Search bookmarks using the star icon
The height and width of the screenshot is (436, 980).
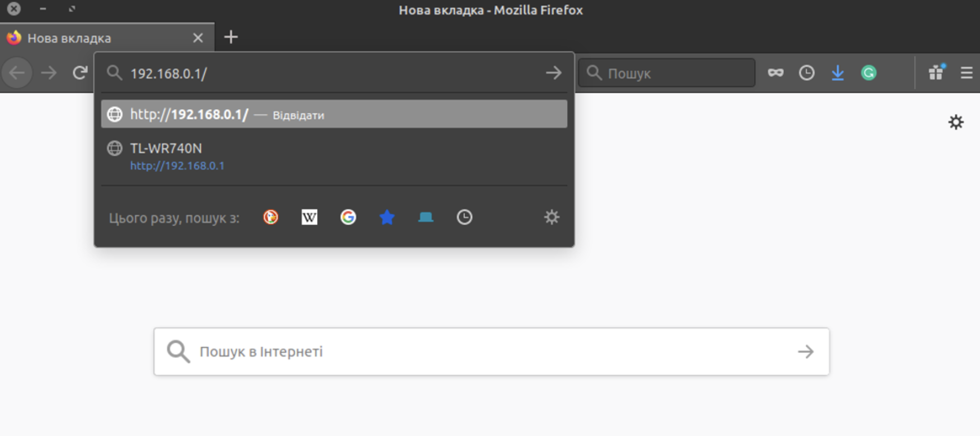387,217
